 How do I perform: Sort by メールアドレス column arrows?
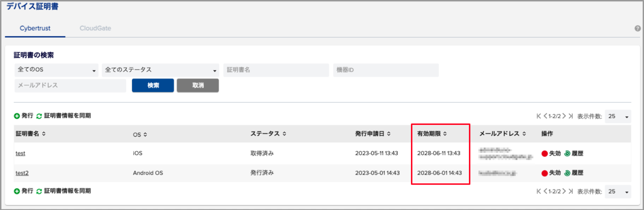pos(524,134)
